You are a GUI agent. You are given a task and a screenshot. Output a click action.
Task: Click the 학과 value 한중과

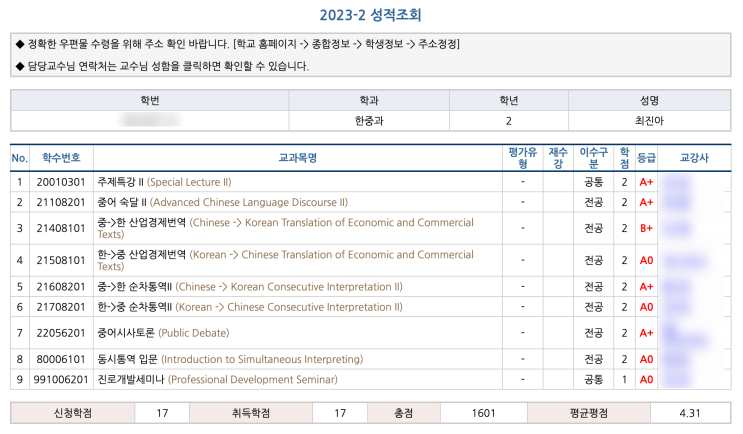[369, 121]
